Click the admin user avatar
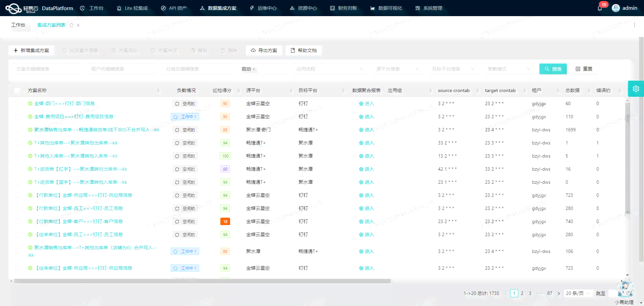The width and height of the screenshot is (644, 306). click(616, 8)
